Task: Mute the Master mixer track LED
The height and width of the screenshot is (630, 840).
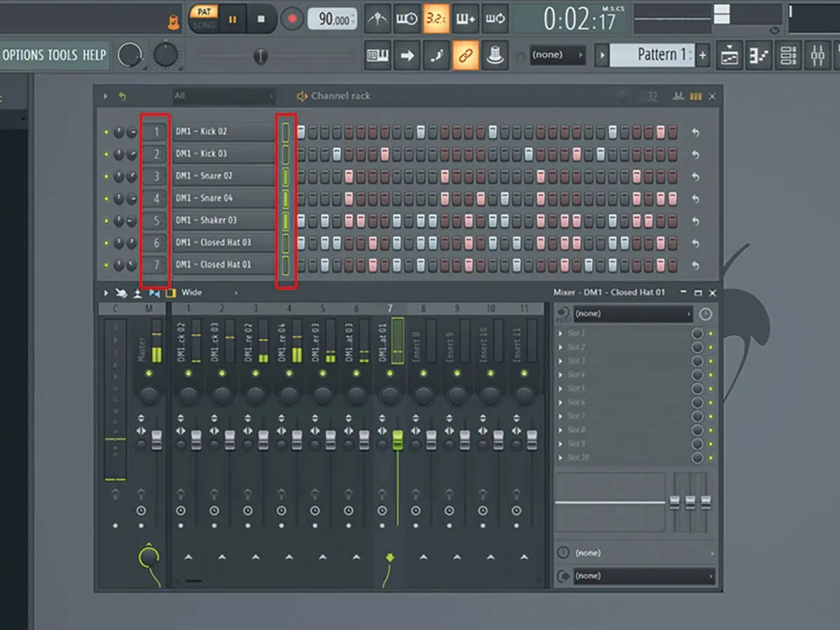Action: tap(148, 374)
